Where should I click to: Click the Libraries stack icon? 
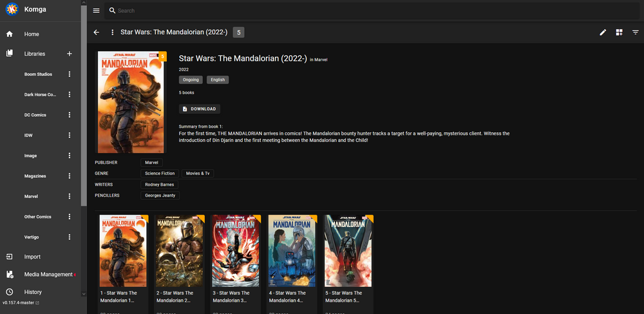point(10,54)
